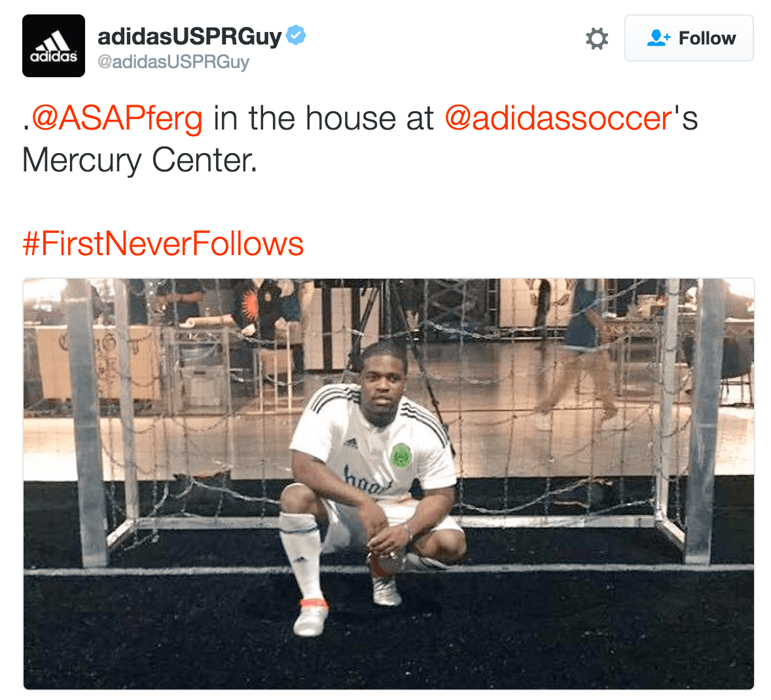This screenshot has width=771, height=700.
Task: Click the 'in the house at' text
Action: coord(323,118)
